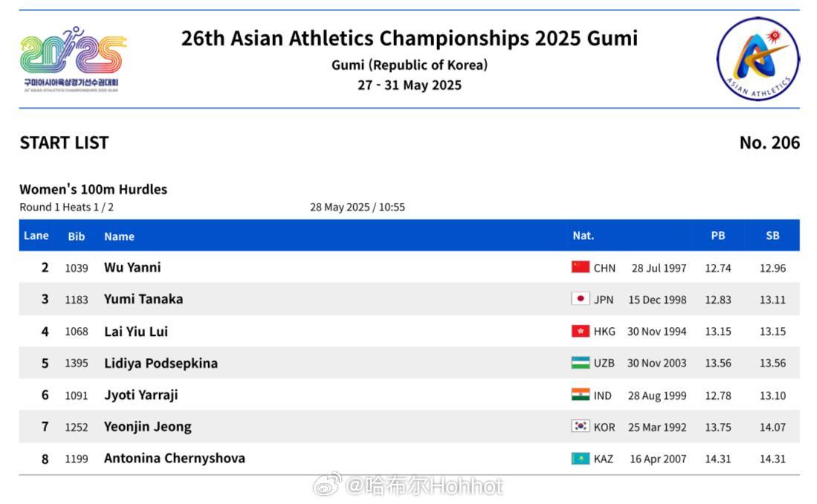Click Lidiya Podsepkina's PB 13.56 value
The height and width of the screenshot is (504, 817).
click(x=718, y=364)
